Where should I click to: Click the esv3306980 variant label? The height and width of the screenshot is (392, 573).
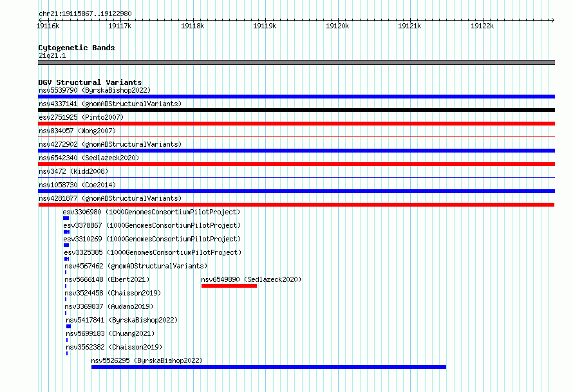(x=151, y=212)
